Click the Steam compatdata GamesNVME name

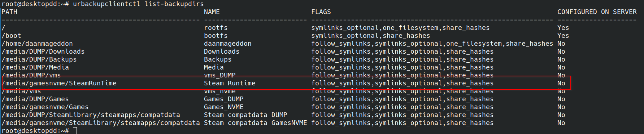256,123
